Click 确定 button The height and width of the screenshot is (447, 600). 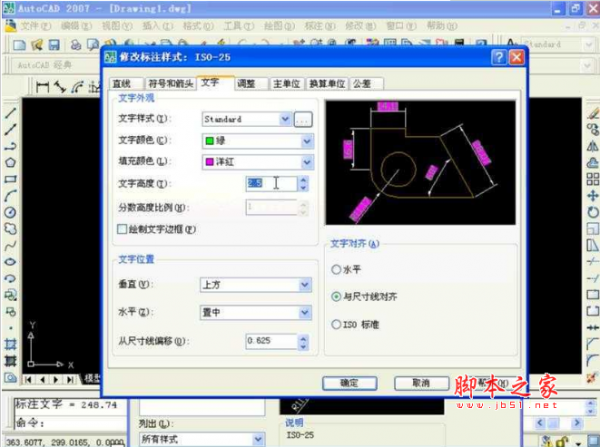coord(349,383)
